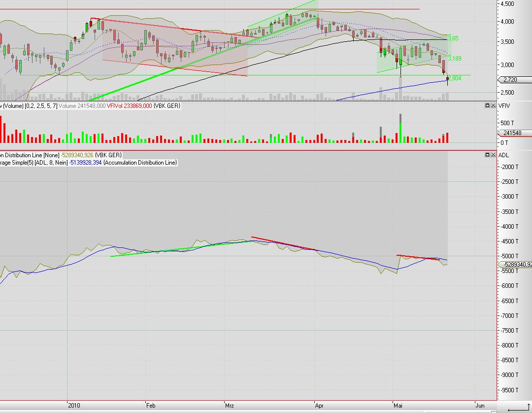Click the -5000 T ADL scale tick

509,256
